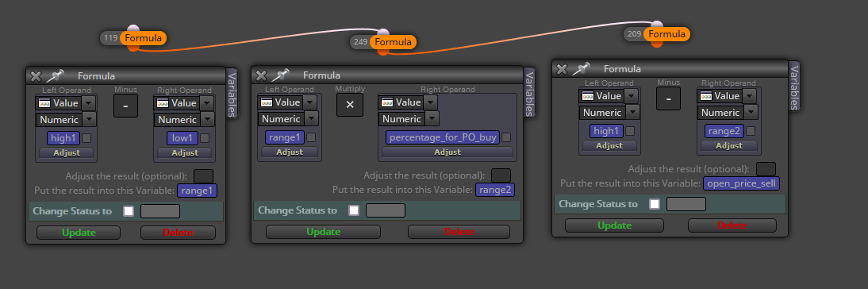Click Adjust under low1
This screenshot has width=868, height=289.
tap(185, 152)
